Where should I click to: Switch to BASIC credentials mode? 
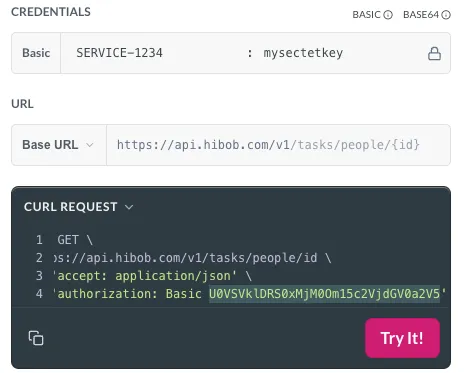click(366, 15)
